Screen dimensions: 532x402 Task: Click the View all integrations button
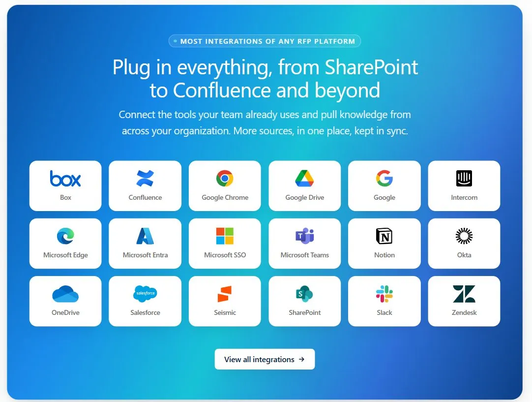[265, 359]
